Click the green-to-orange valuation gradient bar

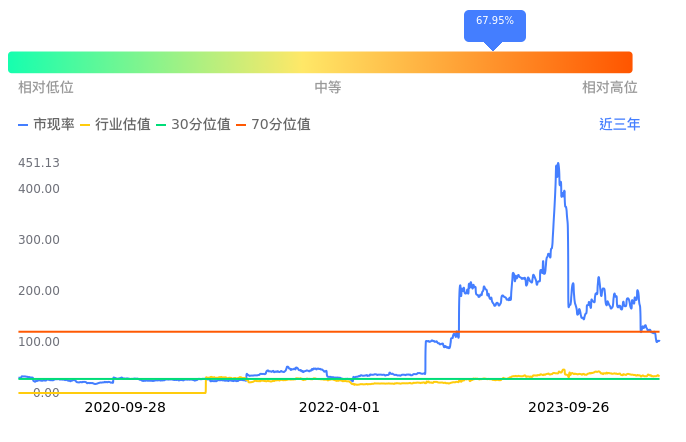(x=320, y=62)
